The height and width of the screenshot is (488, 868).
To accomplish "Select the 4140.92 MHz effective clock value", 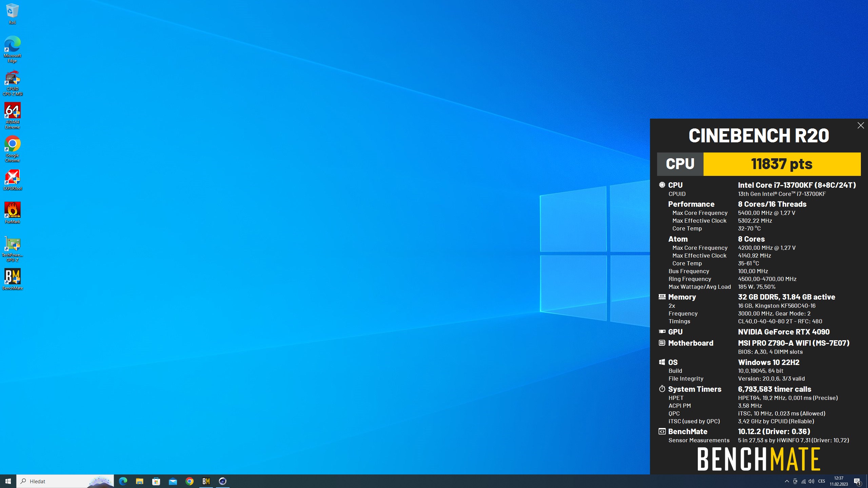I will pyautogui.click(x=754, y=256).
